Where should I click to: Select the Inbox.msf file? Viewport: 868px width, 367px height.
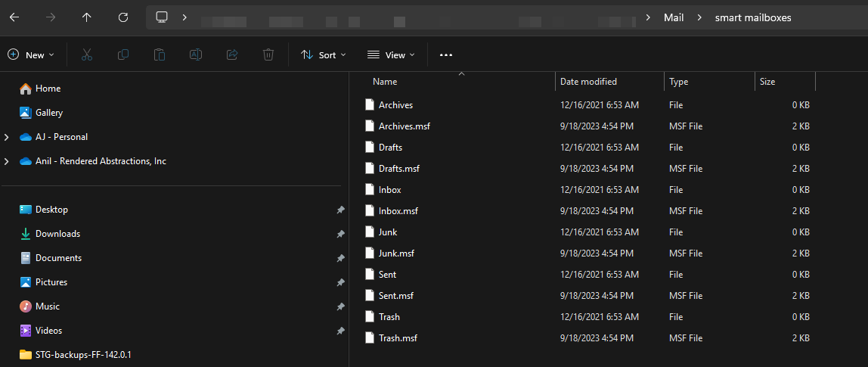click(x=398, y=211)
